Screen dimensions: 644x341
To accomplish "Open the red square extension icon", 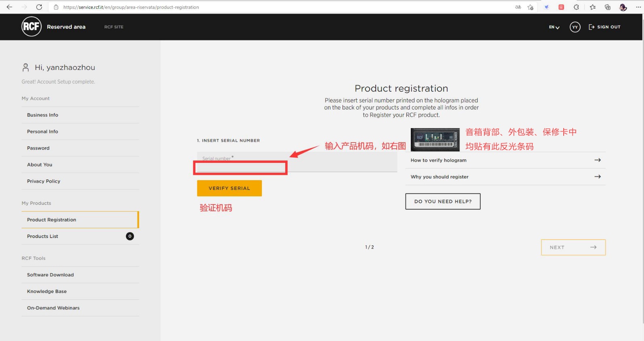I will tap(561, 7).
